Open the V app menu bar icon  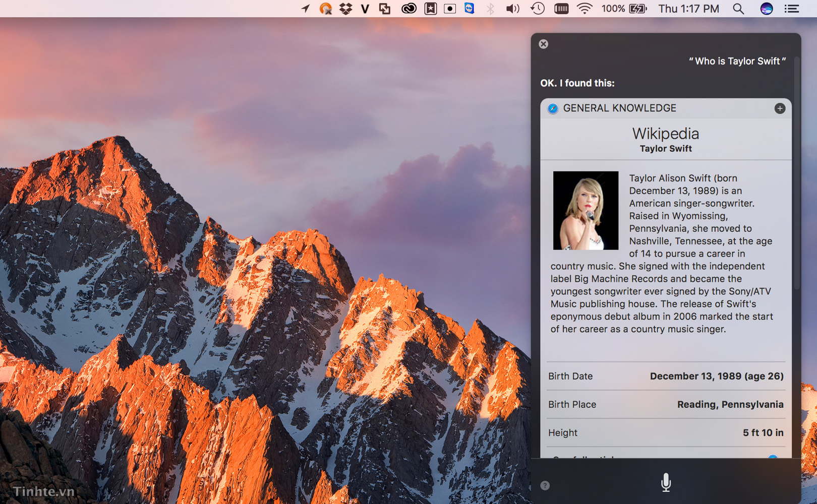[x=365, y=9]
